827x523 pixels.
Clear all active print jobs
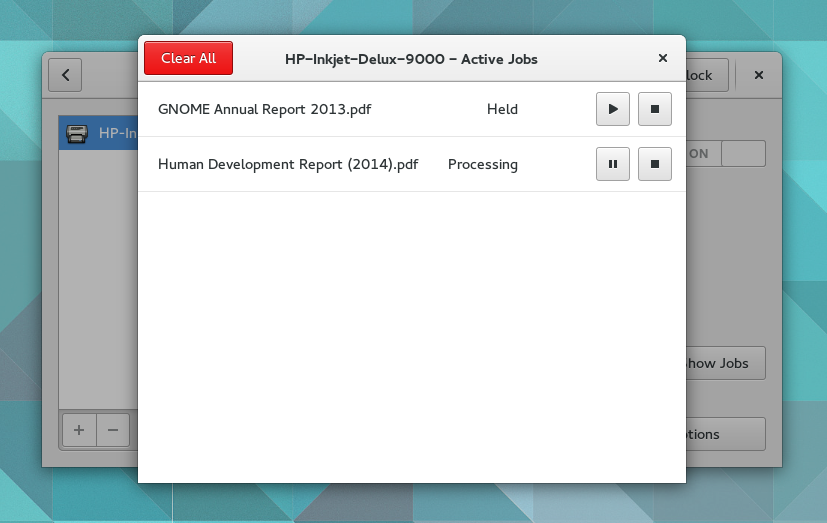click(188, 58)
